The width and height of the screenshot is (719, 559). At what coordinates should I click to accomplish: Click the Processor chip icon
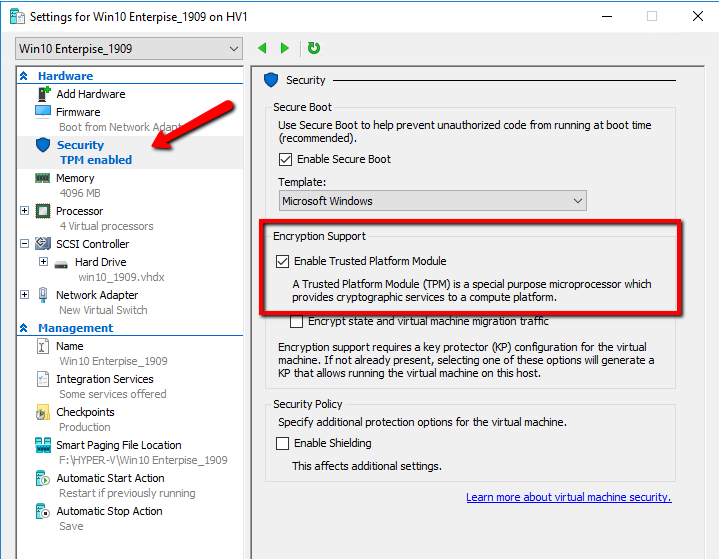[43, 211]
